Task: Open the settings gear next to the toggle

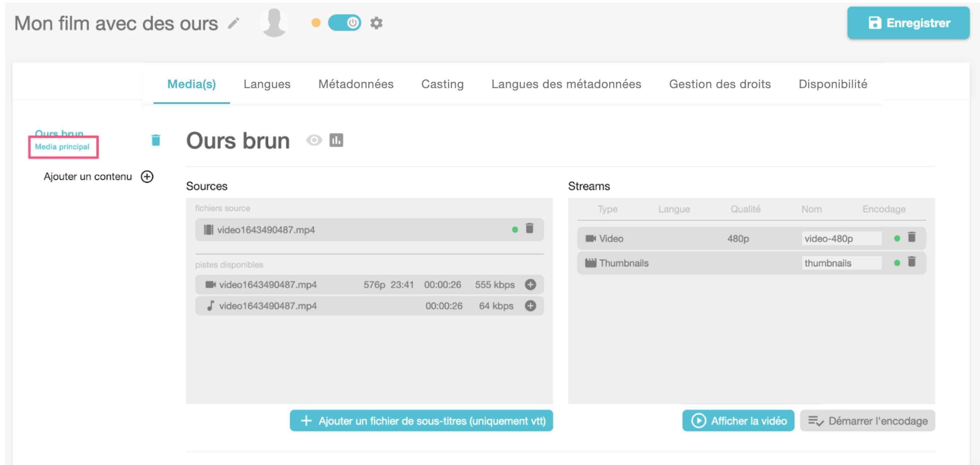Action: [376, 23]
